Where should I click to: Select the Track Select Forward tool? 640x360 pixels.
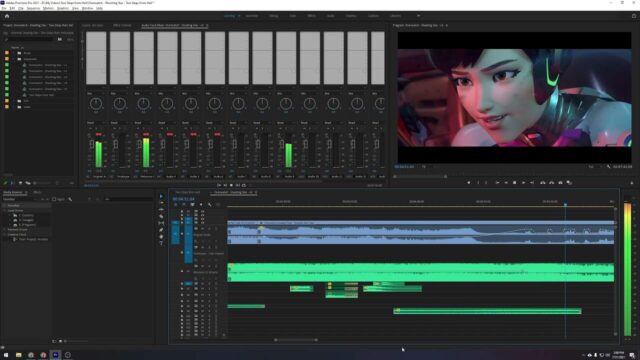(x=161, y=203)
